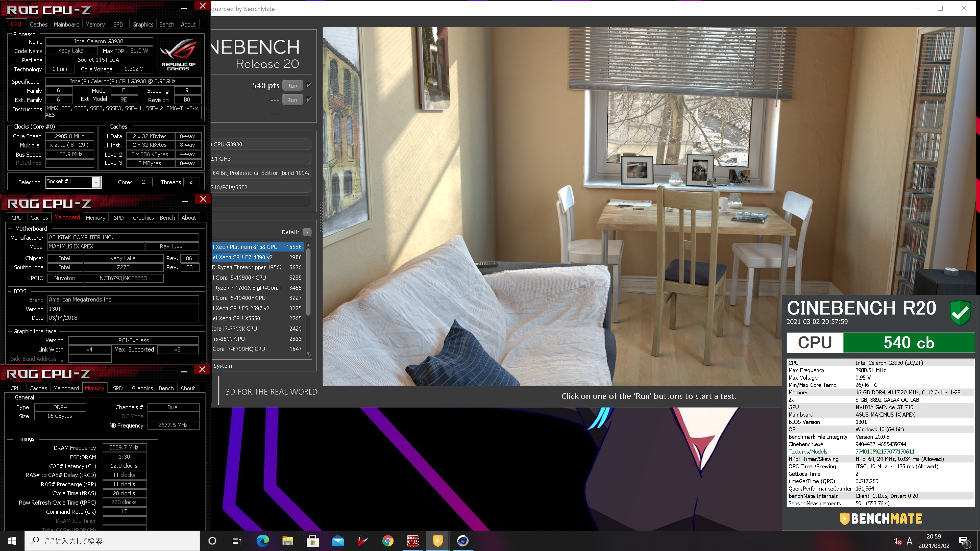Click the BenchMate logo at the panel bottom
The height and width of the screenshot is (551, 980).
pos(881,519)
